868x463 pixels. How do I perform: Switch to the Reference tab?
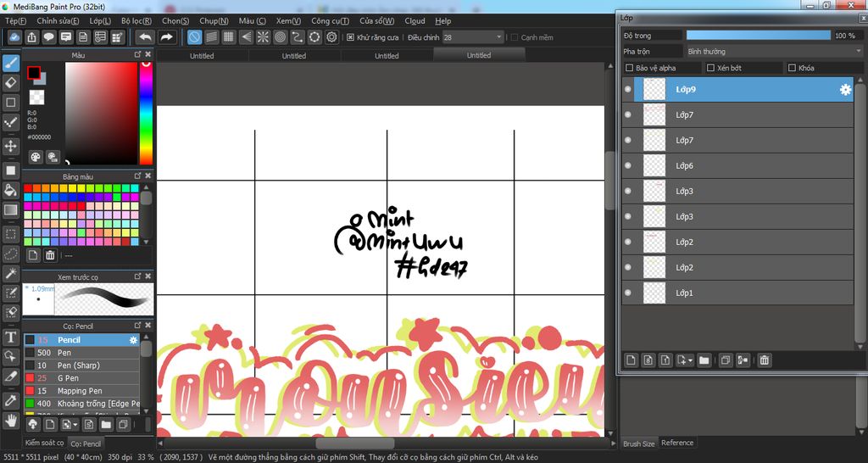677,443
